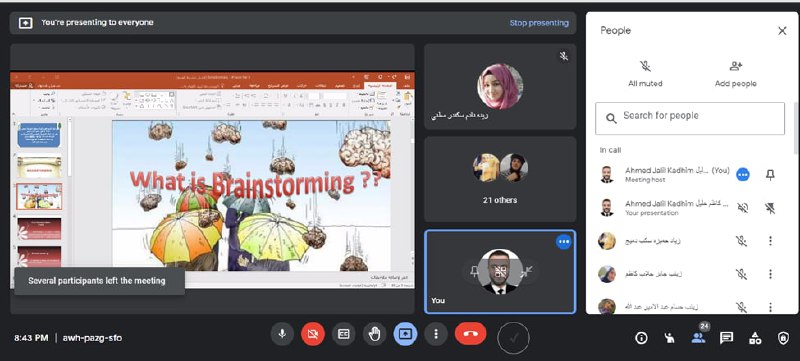Open host controls shield icon
The width and height of the screenshot is (800, 361).
pos(783,338)
